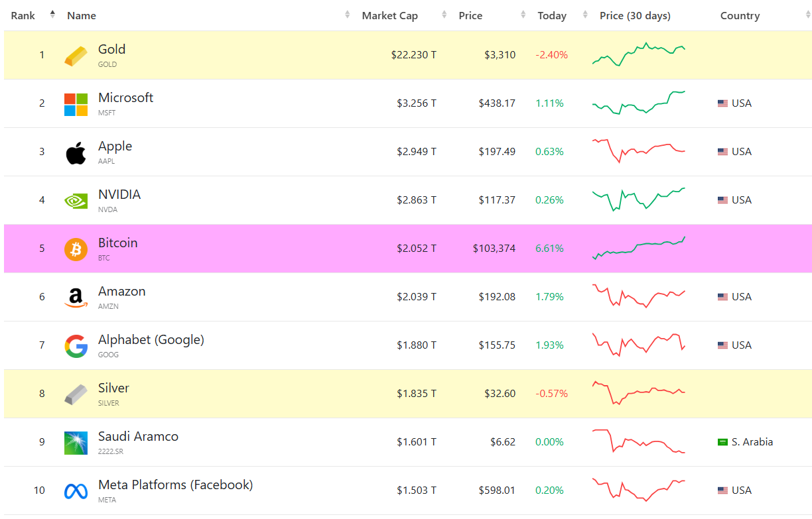Click Saudi Aramco ticker 2222.SR
The image size is (812, 519).
coord(111,451)
